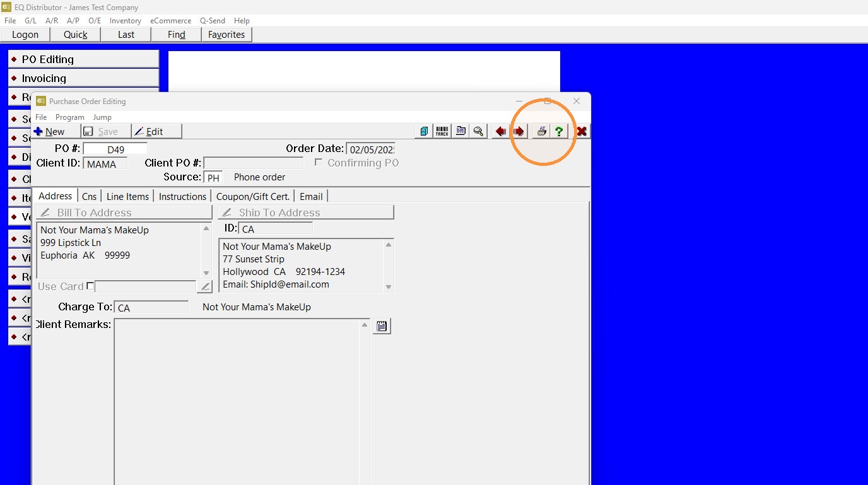Click the Save button
868x485 pixels.
pos(106,131)
